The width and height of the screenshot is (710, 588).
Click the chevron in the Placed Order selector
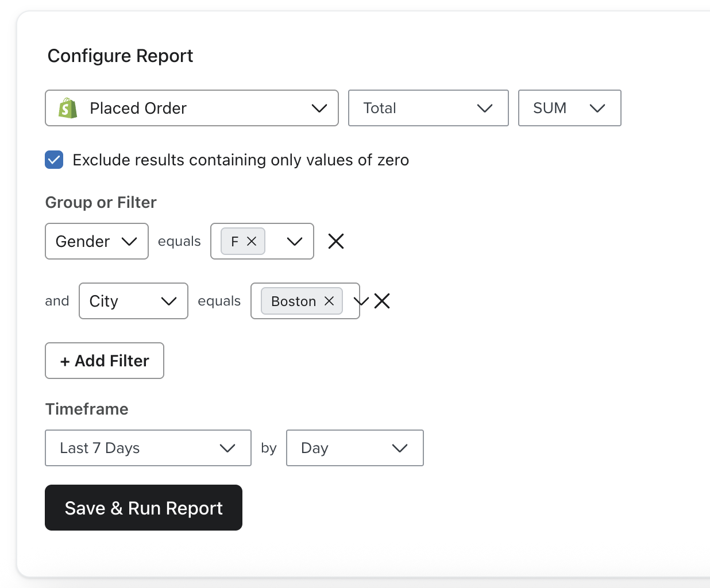(319, 108)
